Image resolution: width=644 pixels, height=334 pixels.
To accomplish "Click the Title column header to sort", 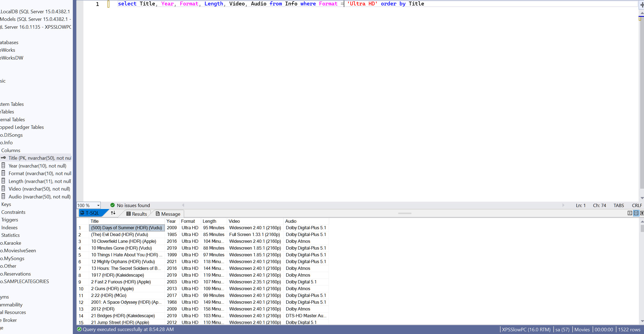I will click(x=94, y=221).
